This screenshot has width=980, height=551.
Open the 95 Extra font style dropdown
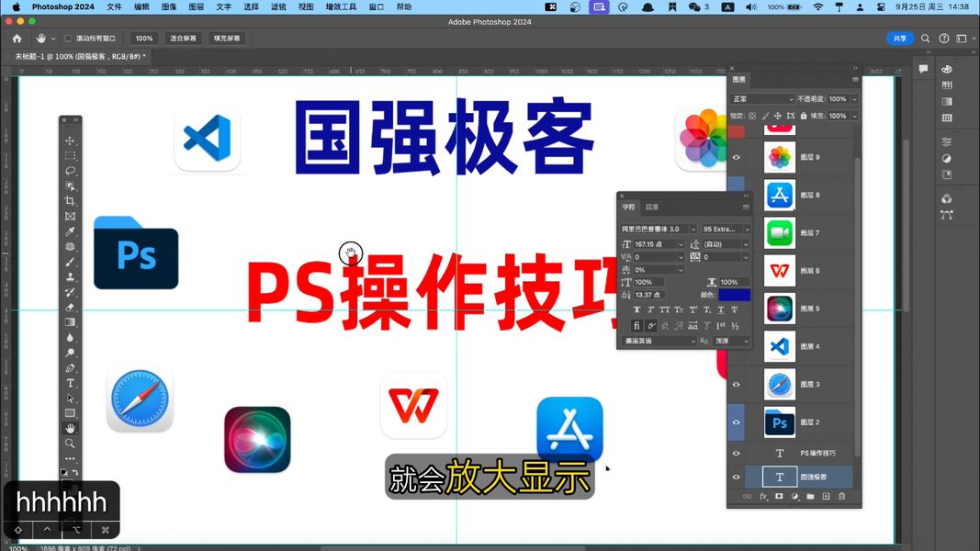(746, 230)
